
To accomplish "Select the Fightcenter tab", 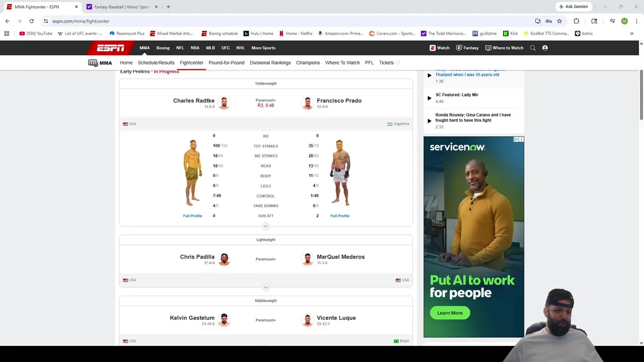I will [191, 63].
